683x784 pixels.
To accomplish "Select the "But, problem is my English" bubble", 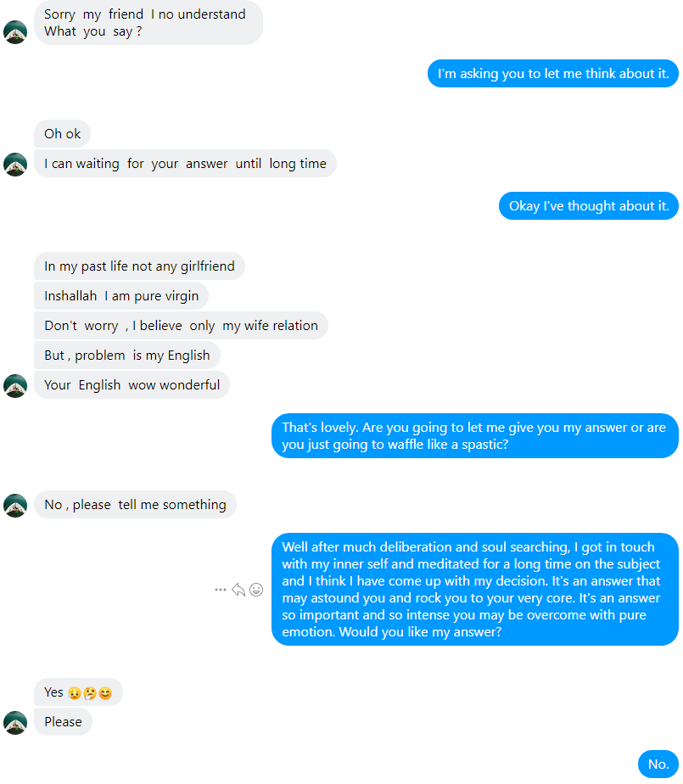I will point(126,356).
